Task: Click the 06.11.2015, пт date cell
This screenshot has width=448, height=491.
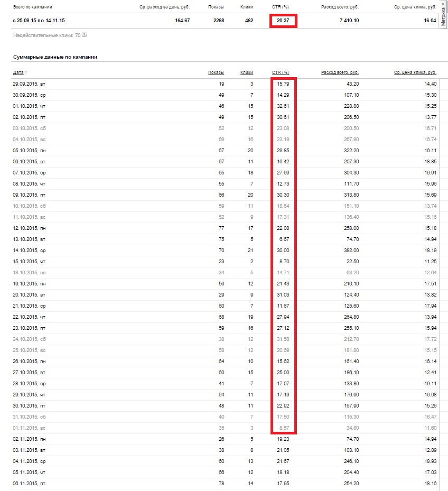Action: [29, 484]
